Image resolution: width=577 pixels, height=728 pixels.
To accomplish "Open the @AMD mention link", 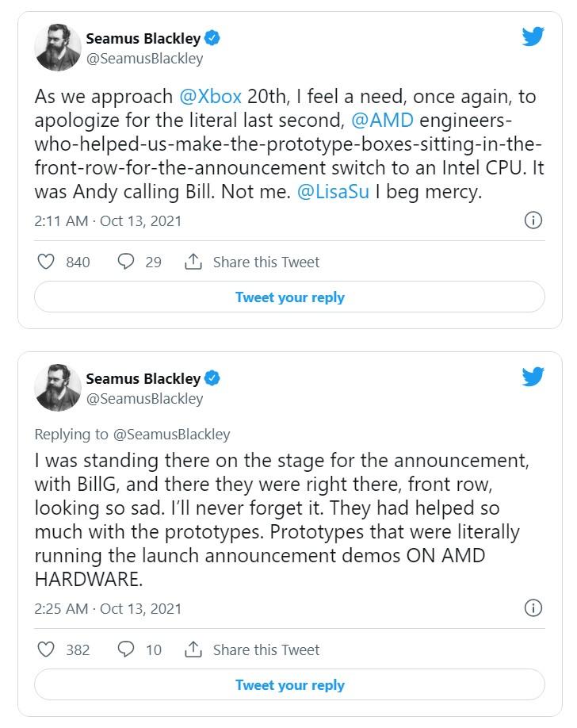I will pyautogui.click(x=383, y=121).
